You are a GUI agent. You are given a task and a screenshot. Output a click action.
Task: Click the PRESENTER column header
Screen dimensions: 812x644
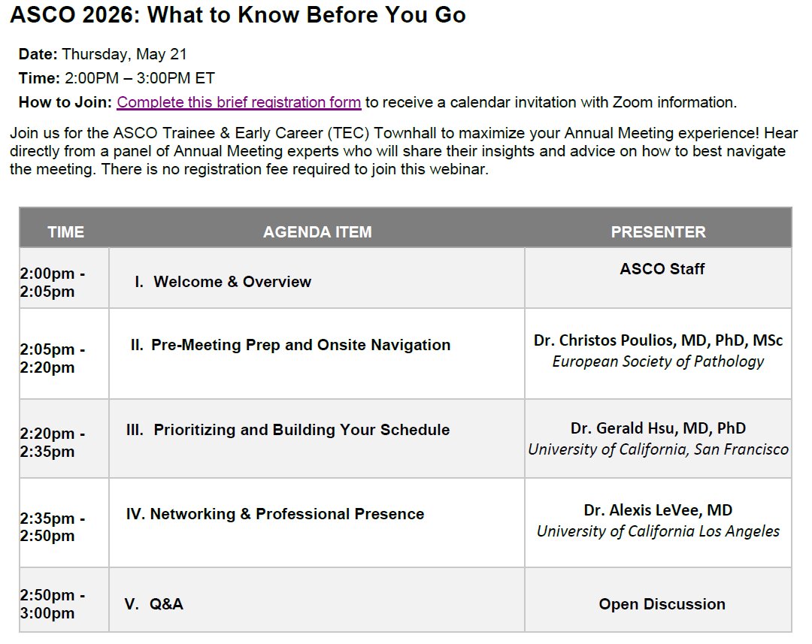(658, 231)
